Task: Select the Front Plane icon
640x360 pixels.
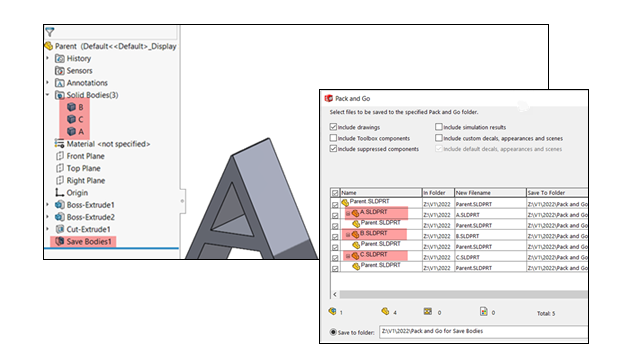Action: pos(60,156)
